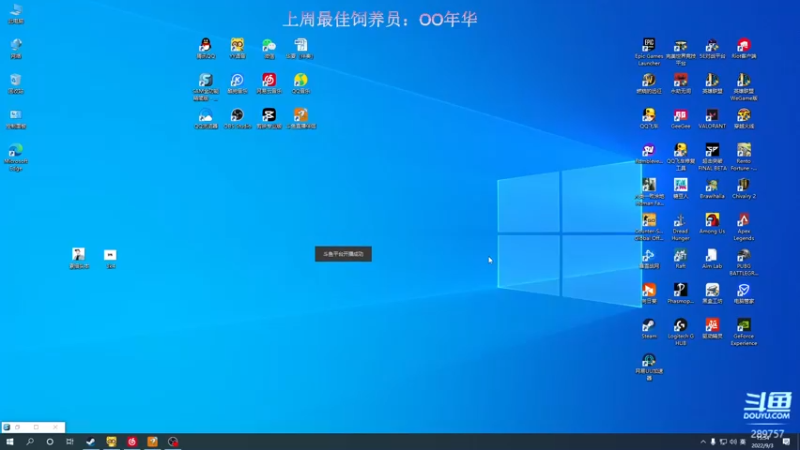Switch to the YY app on the taskbar

pyautogui.click(x=111, y=442)
